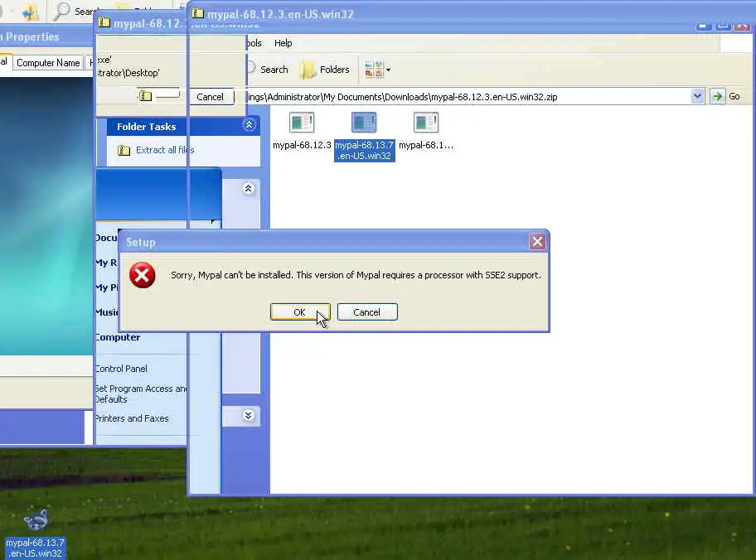Click the address bar path field

pyautogui.click(x=468, y=97)
